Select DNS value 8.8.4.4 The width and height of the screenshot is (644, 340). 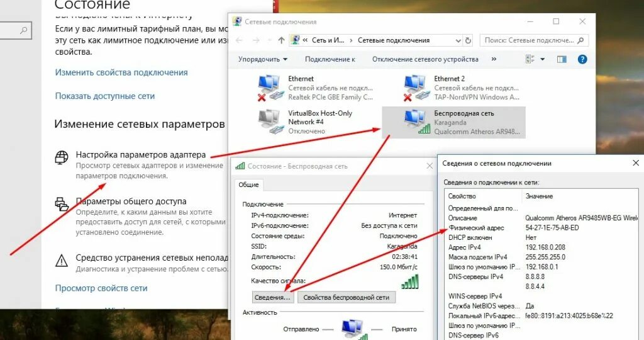tap(535, 286)
